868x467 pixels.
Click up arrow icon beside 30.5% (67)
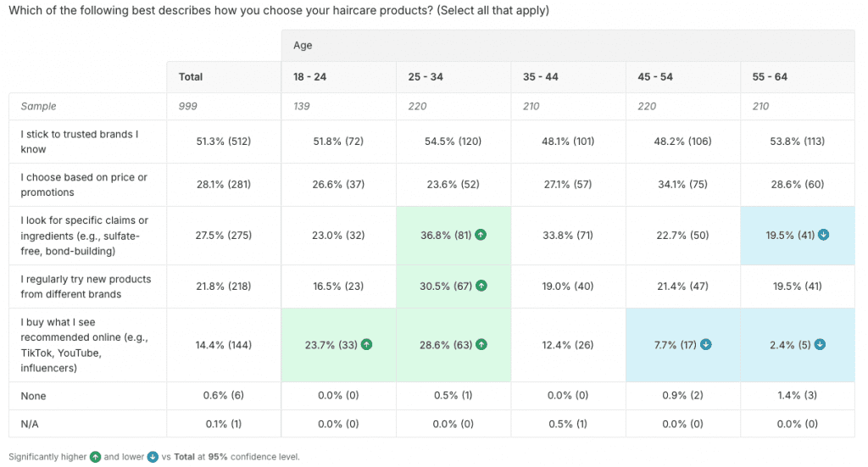coord(481,286)
